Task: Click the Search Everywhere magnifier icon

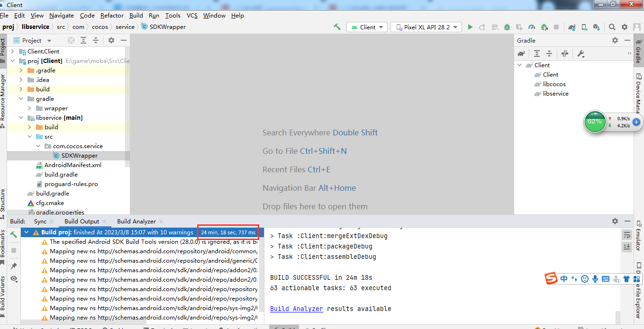Action: pos(612,27)
